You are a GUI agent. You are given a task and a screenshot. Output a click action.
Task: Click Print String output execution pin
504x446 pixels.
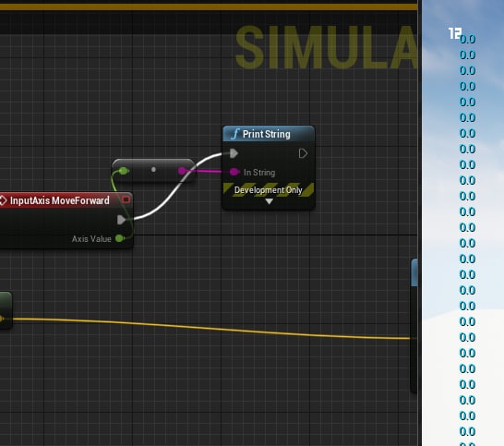tap(303, 153)
